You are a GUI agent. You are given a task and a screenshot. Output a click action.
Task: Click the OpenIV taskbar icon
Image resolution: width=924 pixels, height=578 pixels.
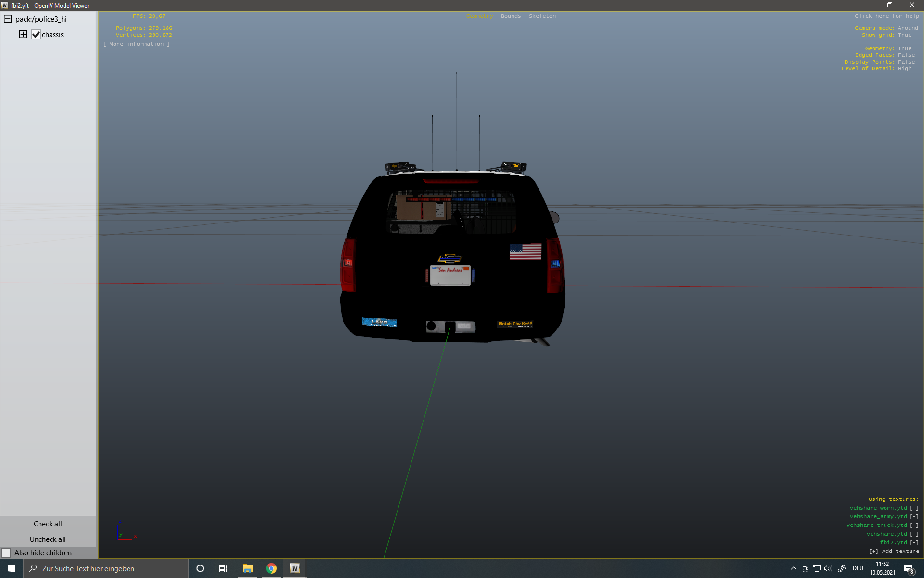(295, 568)
